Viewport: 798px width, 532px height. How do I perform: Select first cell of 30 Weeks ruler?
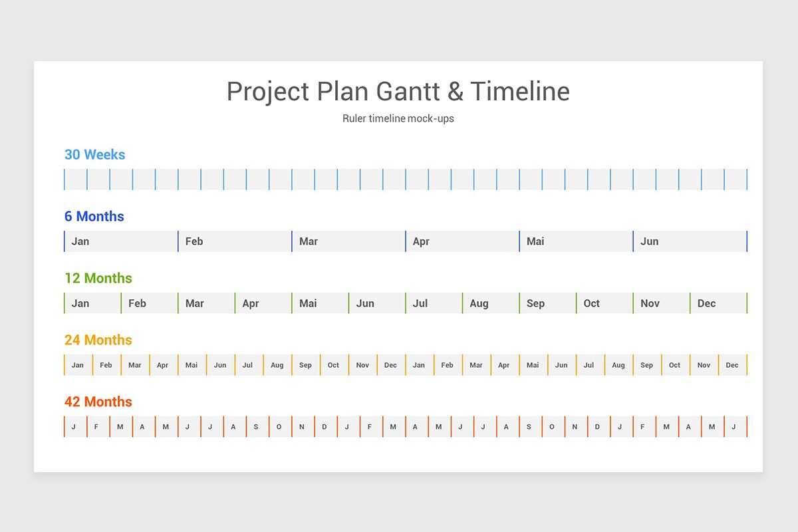76,180
